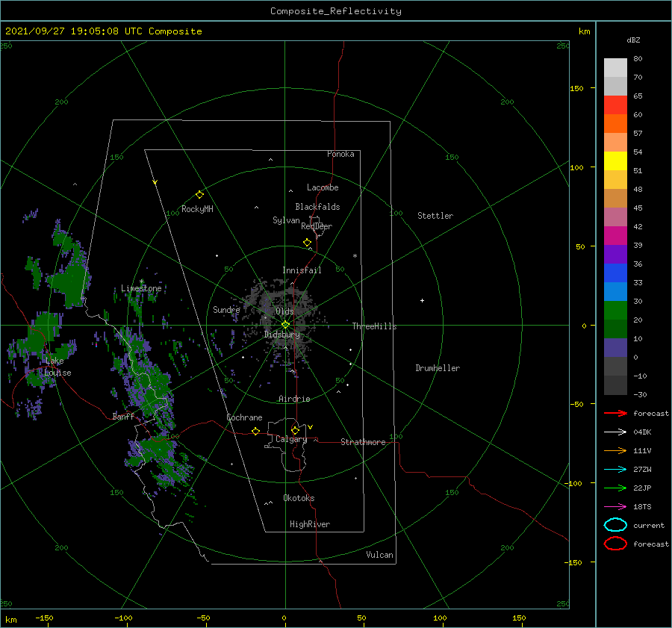
Task: Click the yellow diamond marker inside Calgary
Action: [x=295, y=430]
